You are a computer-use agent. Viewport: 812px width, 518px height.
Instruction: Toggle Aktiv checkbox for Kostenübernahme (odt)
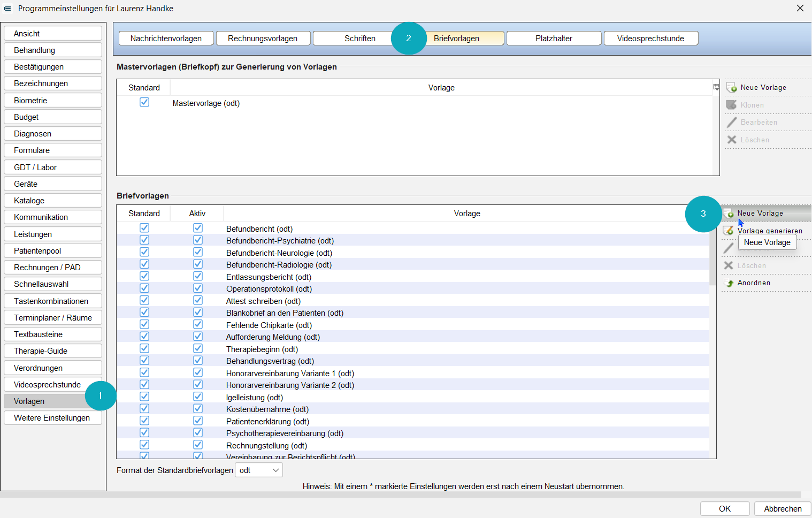(198, 409)
